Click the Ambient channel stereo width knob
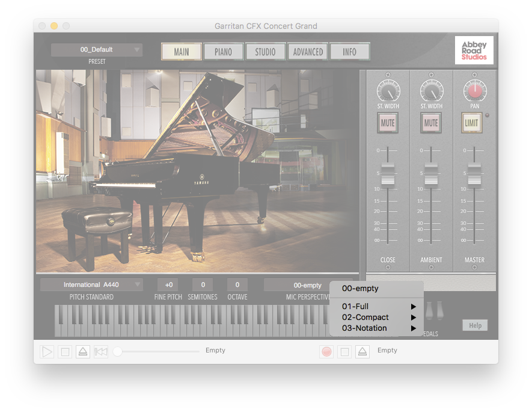532x412 pixels. [x=431, y=91]
